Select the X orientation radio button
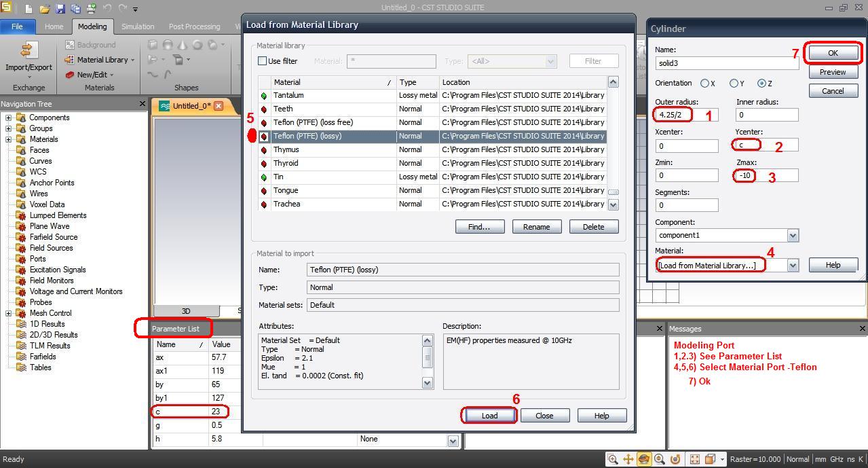This screenshot has width=868, height=468. click(x=705, y=84)
